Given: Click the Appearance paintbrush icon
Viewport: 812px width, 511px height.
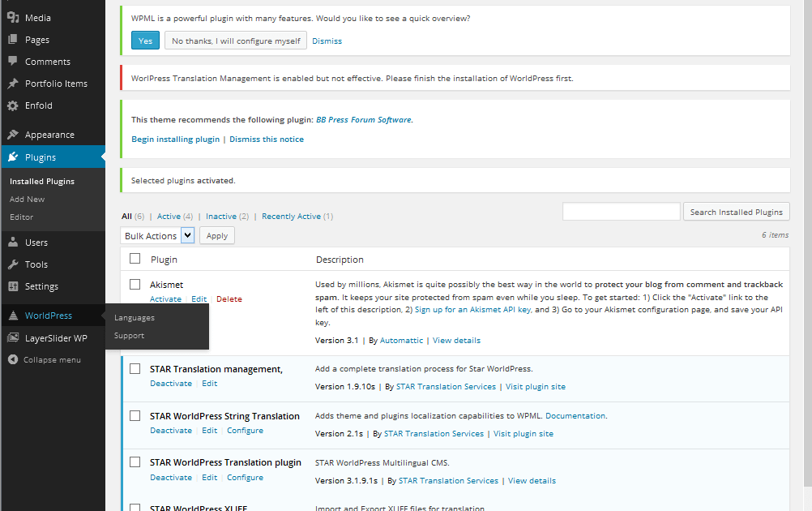Looking at the screenshot, I should [x=13, y=135].
